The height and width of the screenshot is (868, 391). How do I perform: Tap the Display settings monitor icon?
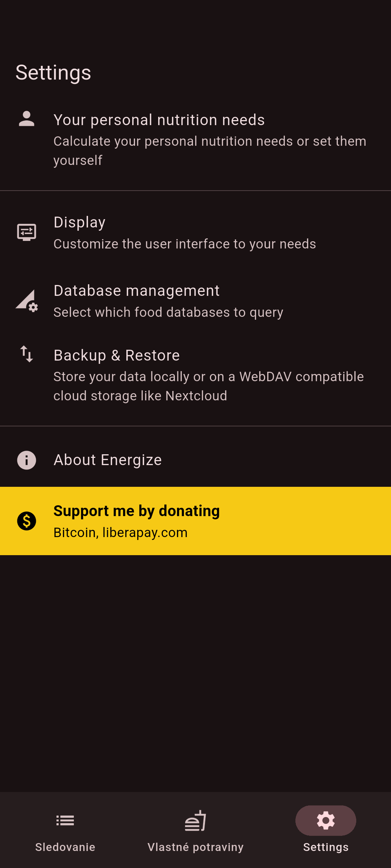(x=26, y=232)
